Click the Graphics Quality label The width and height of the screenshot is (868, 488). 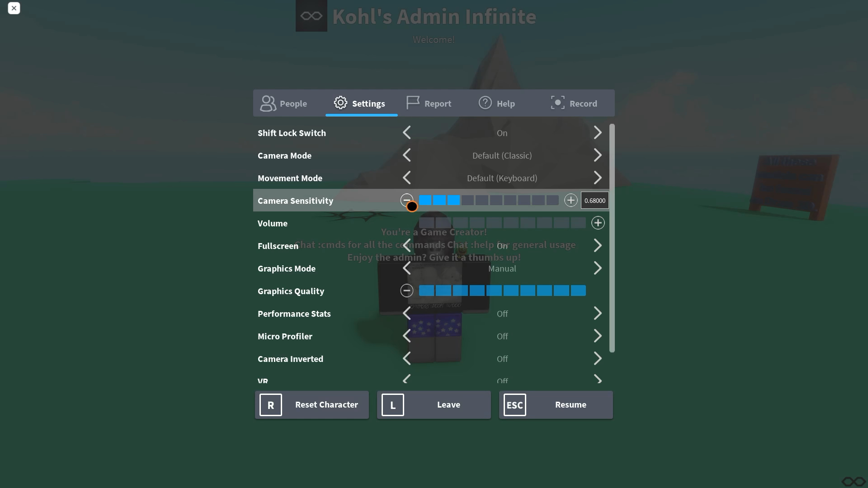[291, 291]
